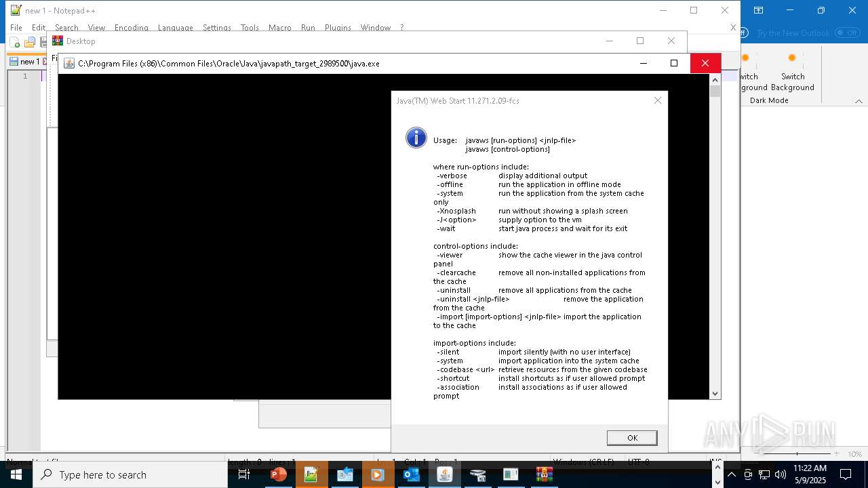868x488 pixels.
Task: Toggle 'Try the New Outlook' switch
Action: 847,33
